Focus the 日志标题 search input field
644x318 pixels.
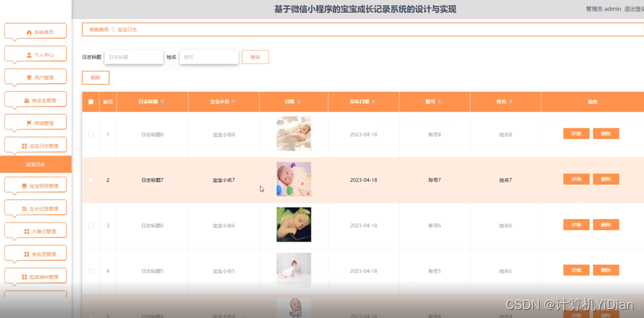tap(134, 57)
